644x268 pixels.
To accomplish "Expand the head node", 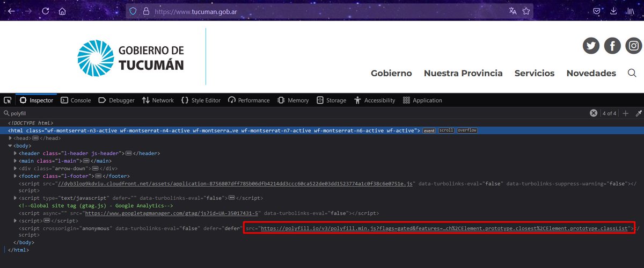I will pos(10,138).
